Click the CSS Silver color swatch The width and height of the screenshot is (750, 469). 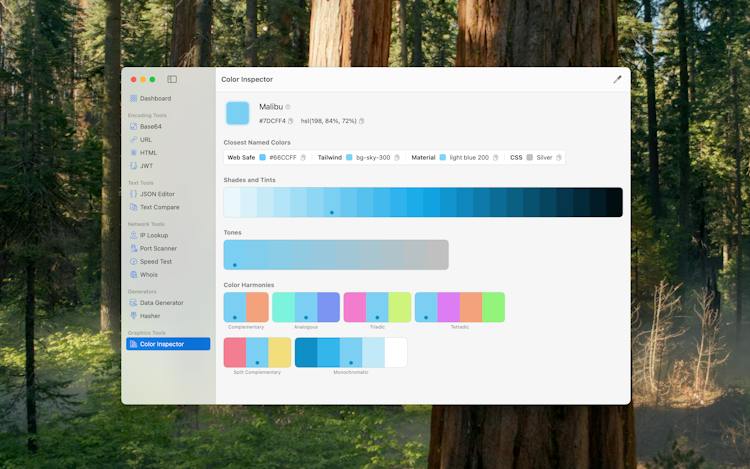529,157
